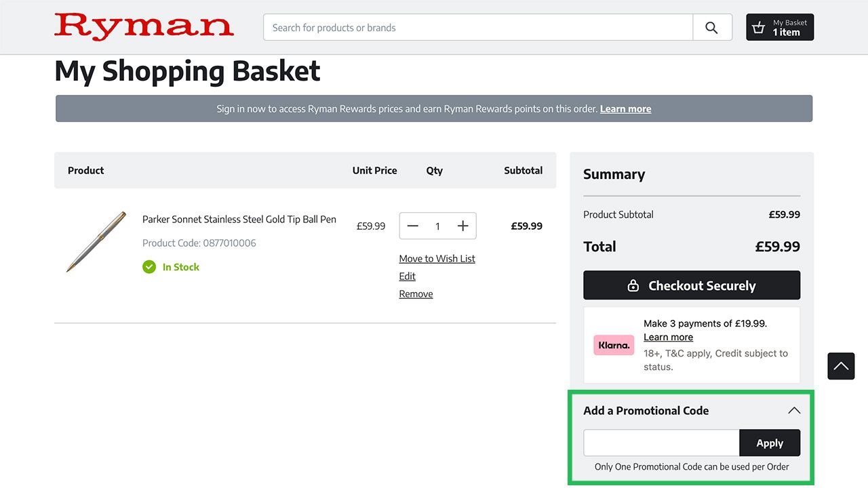The height and width of the screenshot is (488, 868).
Task: Open the My Basket button
Action: [x=780, y=27]
